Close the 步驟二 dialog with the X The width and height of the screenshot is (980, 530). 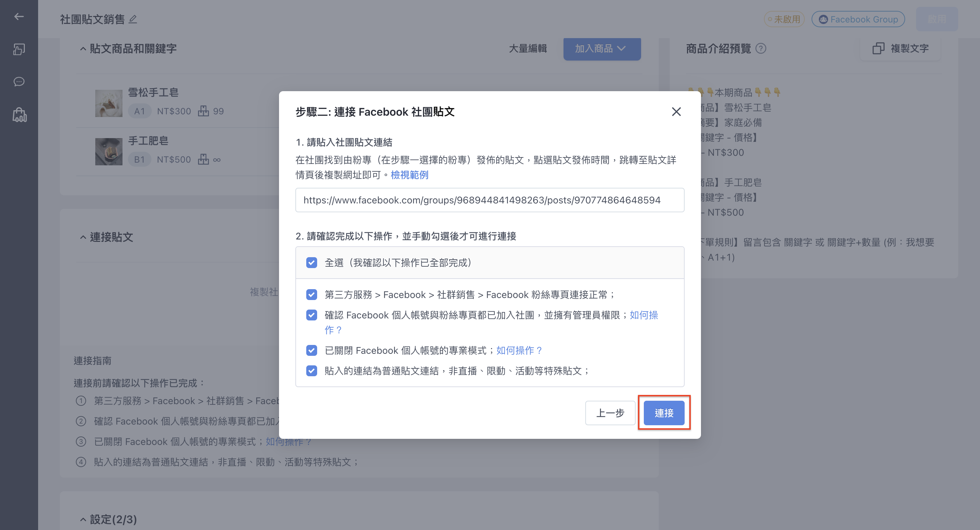coord(676,111)
